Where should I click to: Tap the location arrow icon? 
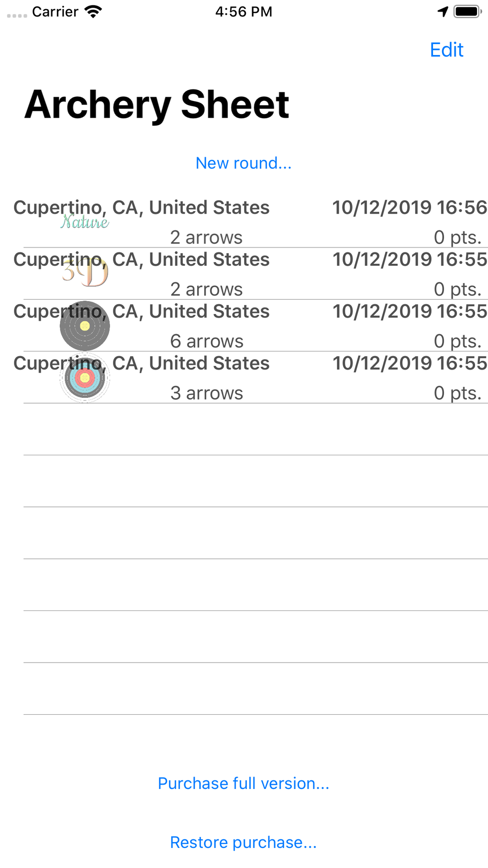(x=443, y=11)
